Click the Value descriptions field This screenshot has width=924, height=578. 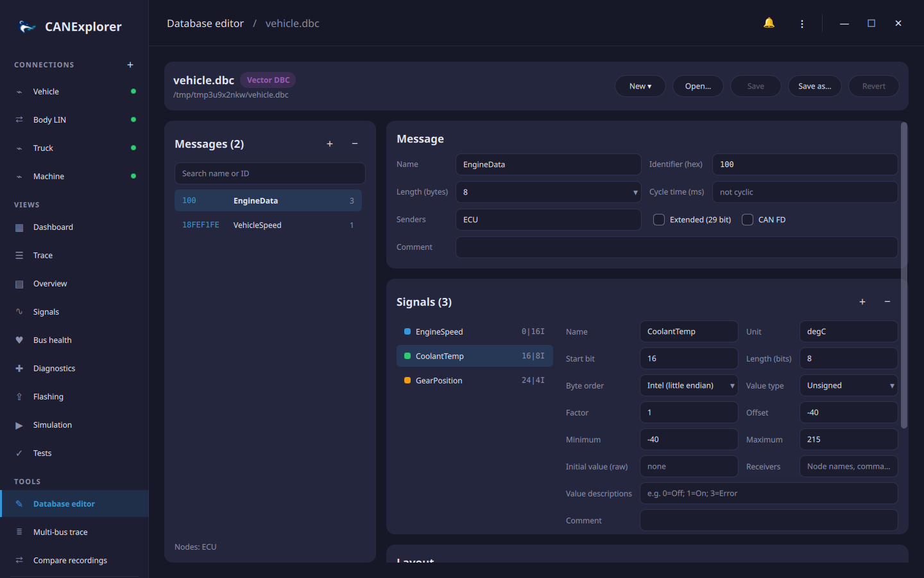pyautogui.click(x=769, y=493)
